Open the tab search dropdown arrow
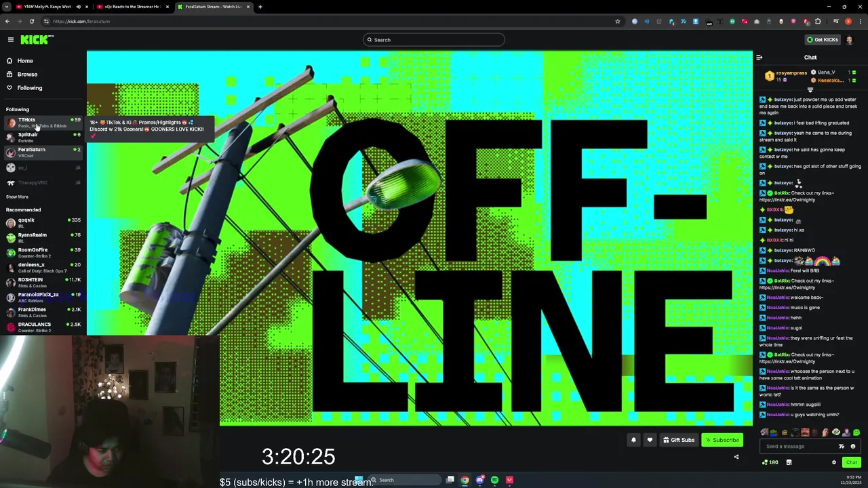Image resolution: width=868 pixels, height=488 pixels. (6, 7)
